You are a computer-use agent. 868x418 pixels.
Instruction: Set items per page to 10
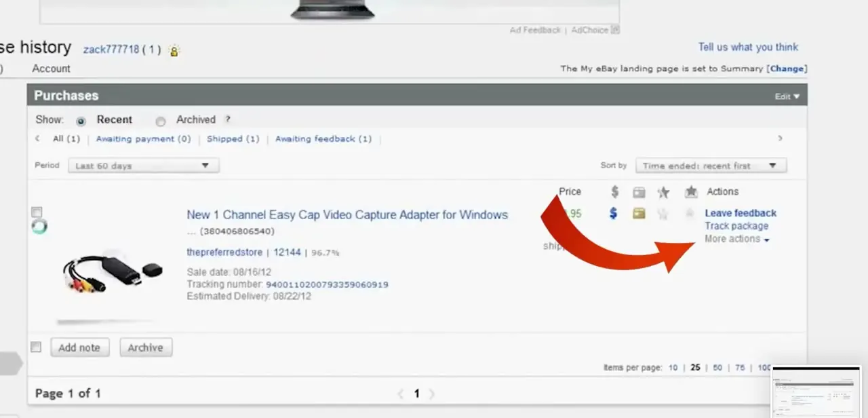(673, 368)
